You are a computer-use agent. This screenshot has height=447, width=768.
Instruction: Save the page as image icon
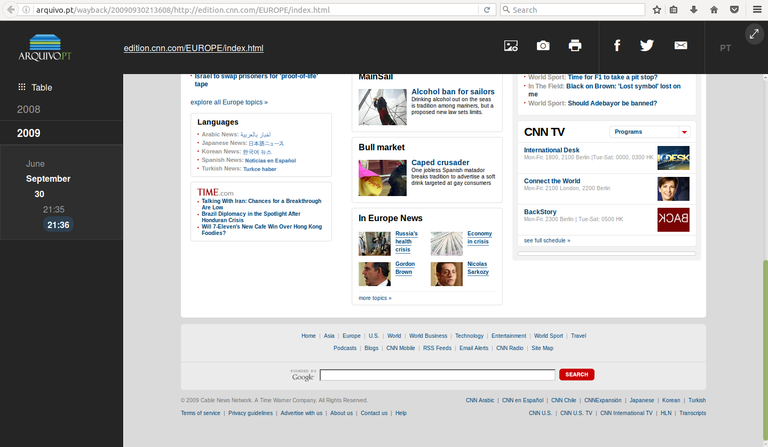click(511, 46)
